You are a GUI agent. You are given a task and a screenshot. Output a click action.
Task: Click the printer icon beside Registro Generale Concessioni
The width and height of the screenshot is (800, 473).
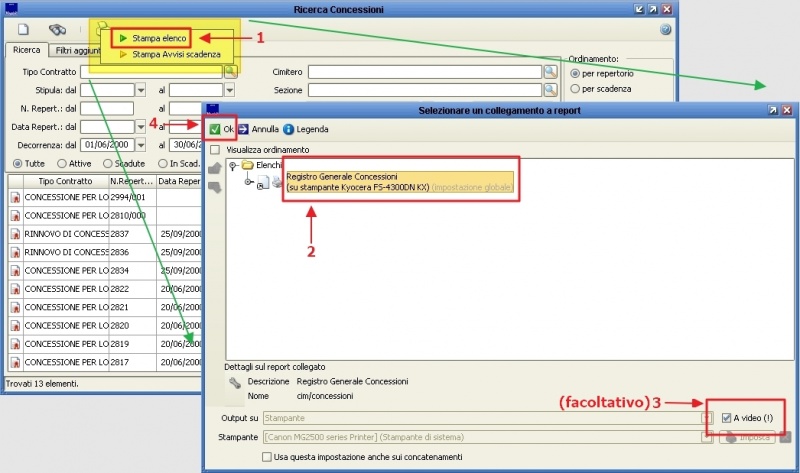coord(277,182)
